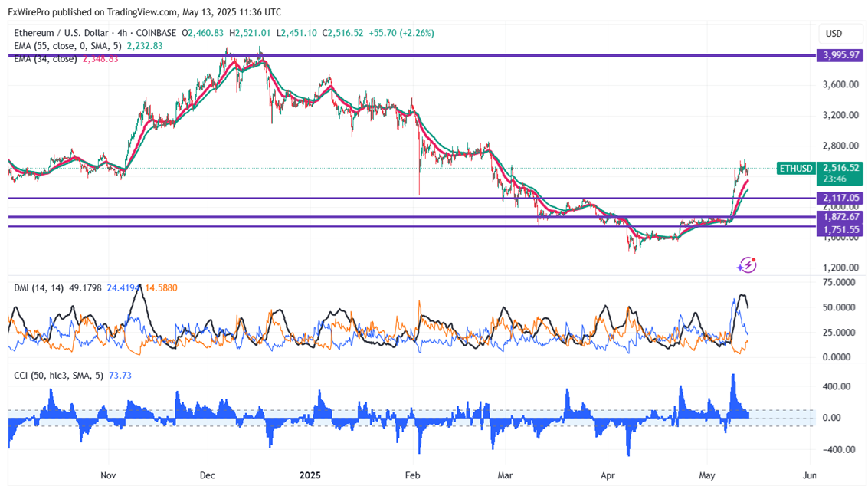Click the 23:46 bar countdown timer
The image size is (868, 486).
click(x=834, y=179)
